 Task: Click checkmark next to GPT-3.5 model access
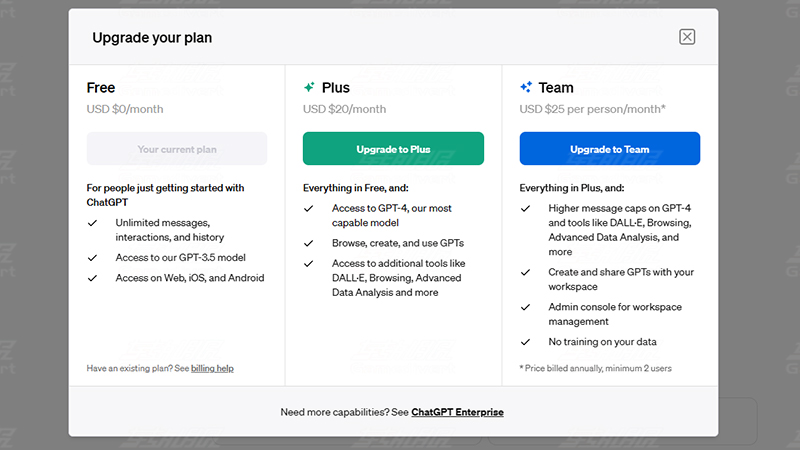click(x=92, y=258)
